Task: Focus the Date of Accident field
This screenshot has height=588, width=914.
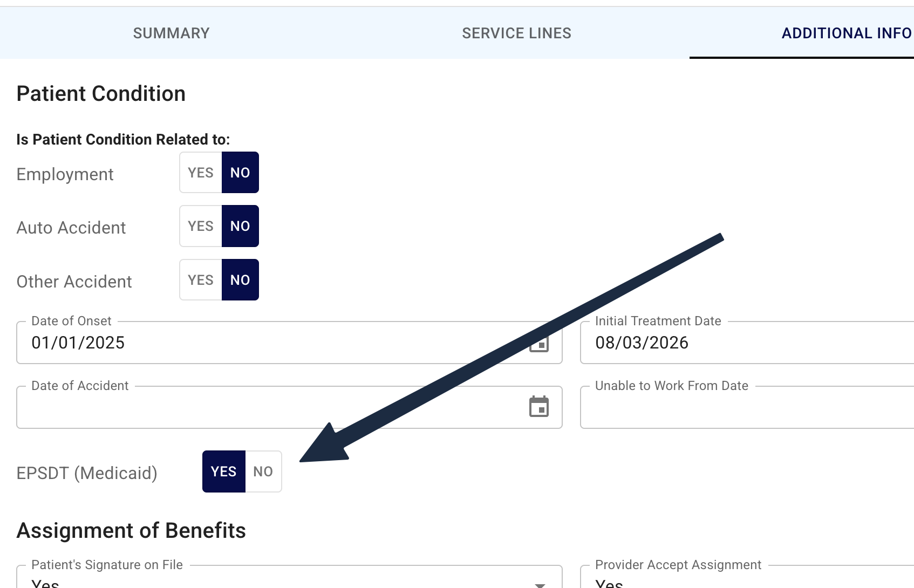Action: [x=289, y=407]
